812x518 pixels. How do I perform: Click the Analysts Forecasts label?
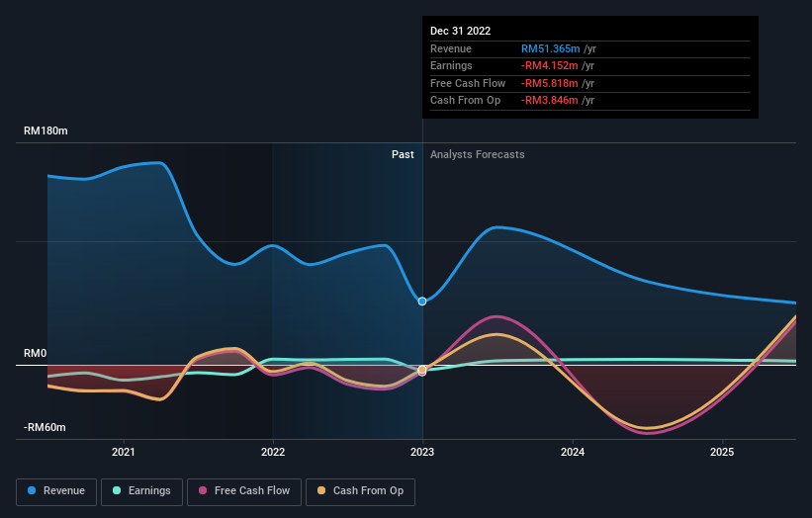click(x=477, y=155)
